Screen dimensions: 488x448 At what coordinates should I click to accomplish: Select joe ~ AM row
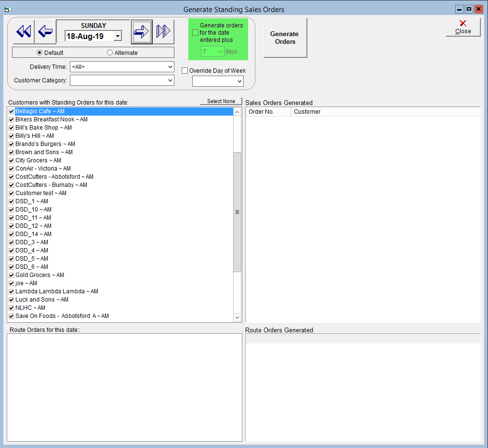coord(120,283)
